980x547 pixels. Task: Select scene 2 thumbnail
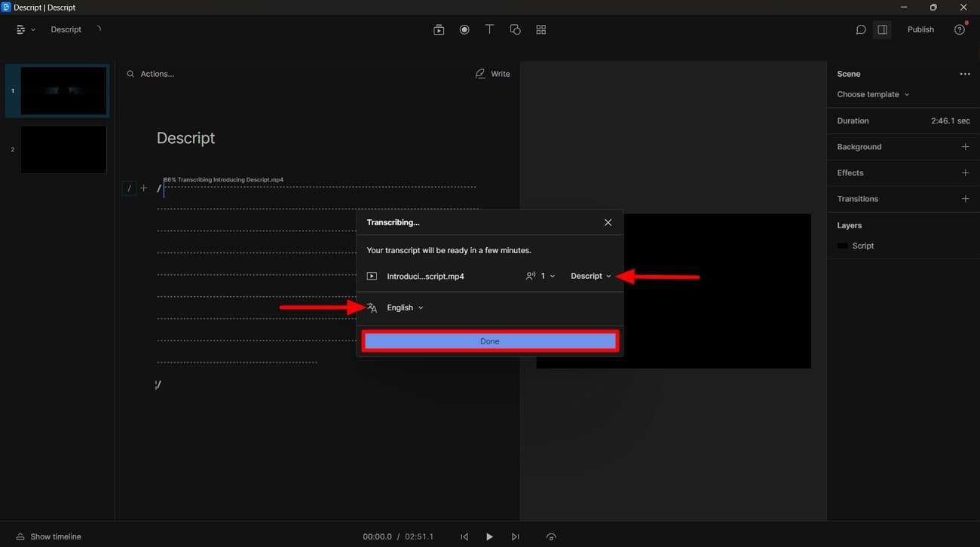(x=63, y=149)
